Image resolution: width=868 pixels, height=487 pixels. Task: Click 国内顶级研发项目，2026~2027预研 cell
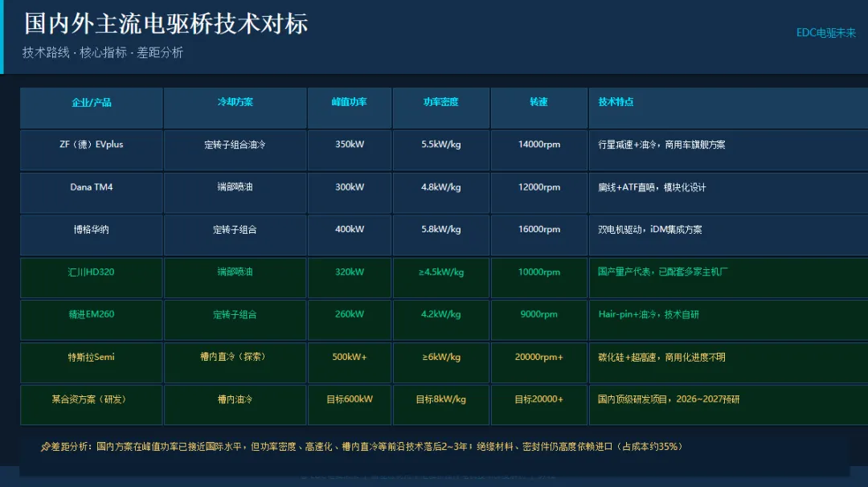click(728, 404)
